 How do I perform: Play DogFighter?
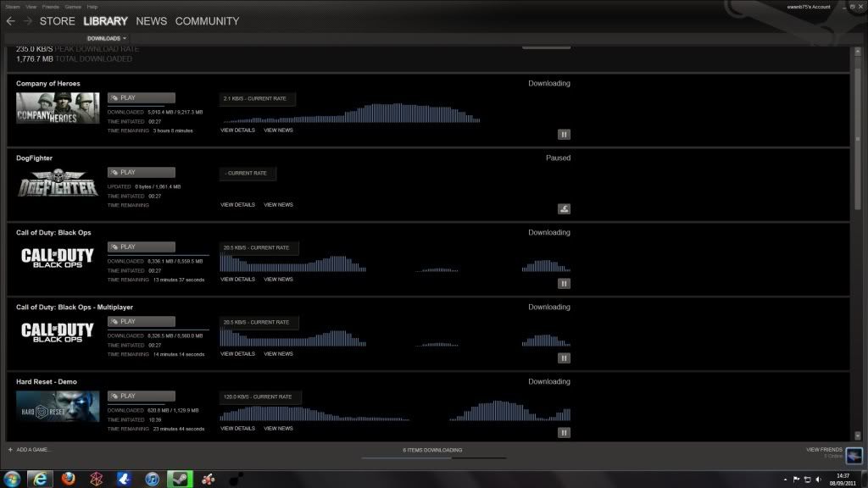(x=142, y=173)
